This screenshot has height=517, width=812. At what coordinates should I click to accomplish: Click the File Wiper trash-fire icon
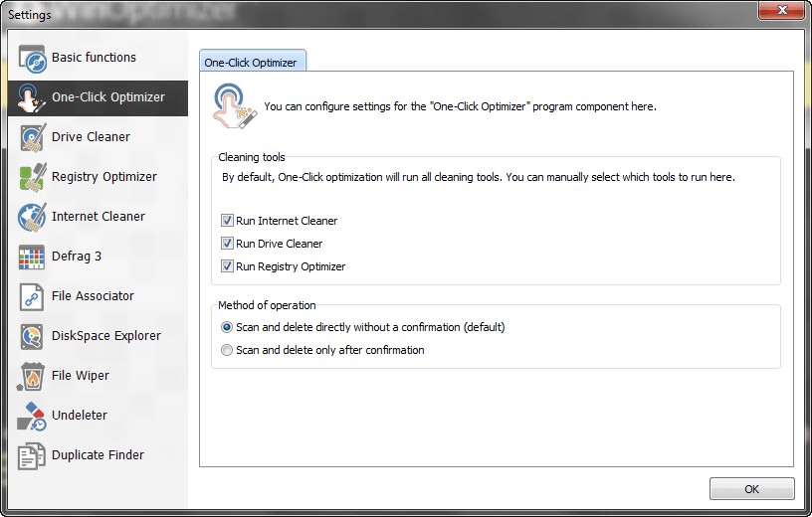[31, 376]
